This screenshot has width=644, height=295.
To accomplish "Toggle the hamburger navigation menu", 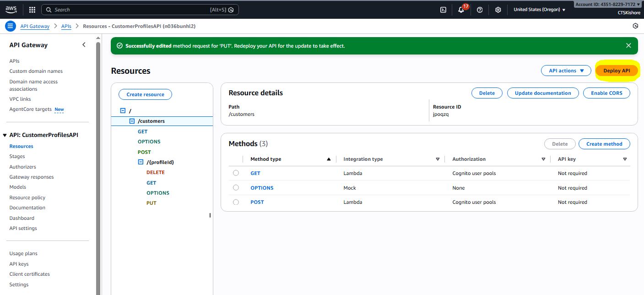I will [10, 26].
